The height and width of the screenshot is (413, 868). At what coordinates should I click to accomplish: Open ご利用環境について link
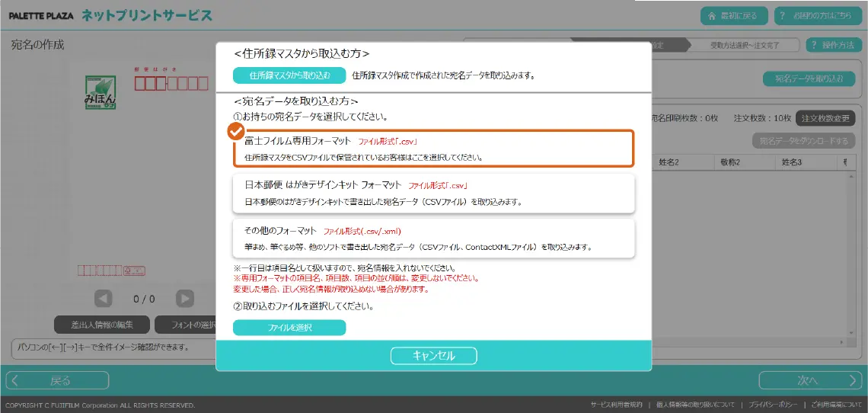coord(837,405)
